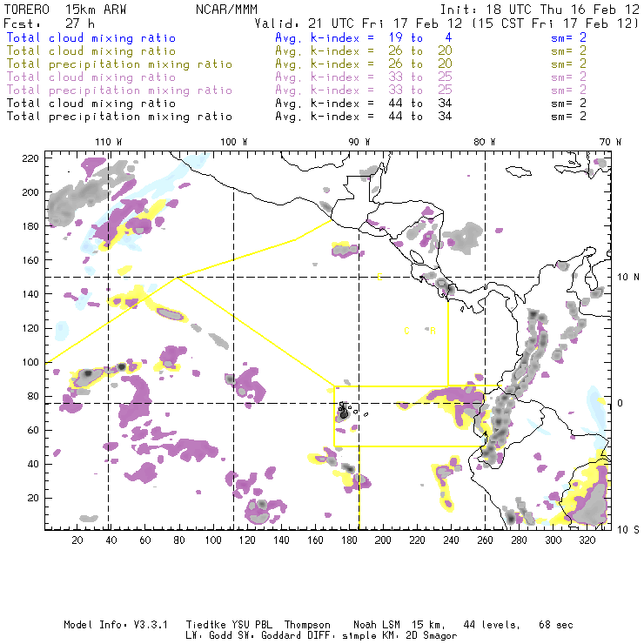
Task: Click the '60' x-axis grid label
Action: [145, 540]
